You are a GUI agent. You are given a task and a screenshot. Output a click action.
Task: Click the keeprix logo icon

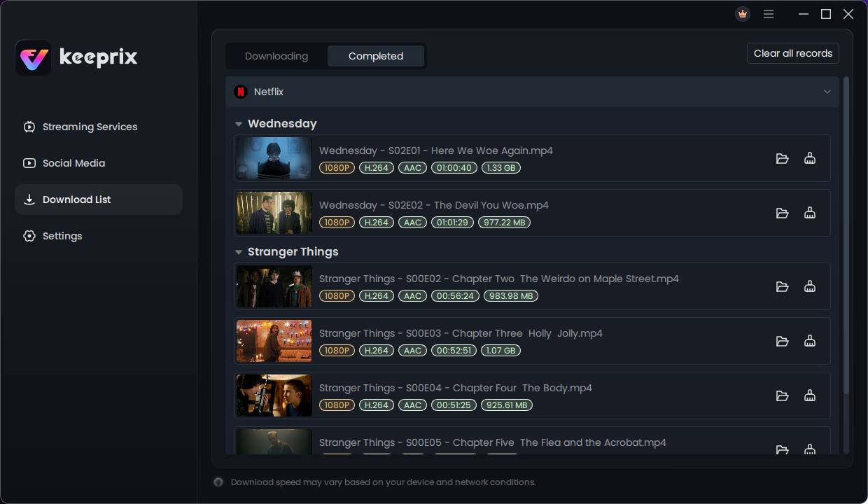coord(33,57)
